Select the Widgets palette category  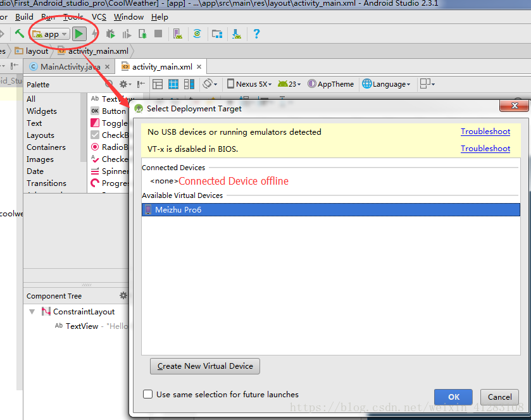tap(42, 111)
